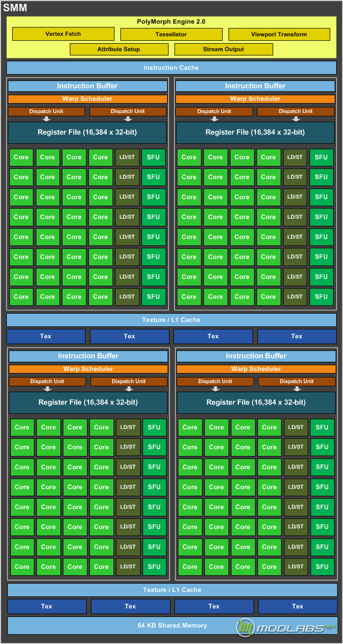
Task: Click the first Tex block below upper cache
Action: coord(46,336)
